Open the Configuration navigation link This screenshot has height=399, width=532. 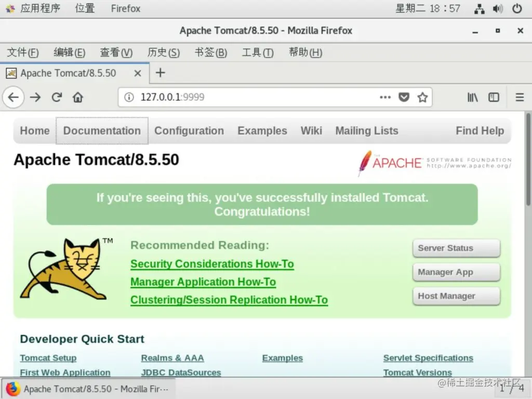point(189,130)
